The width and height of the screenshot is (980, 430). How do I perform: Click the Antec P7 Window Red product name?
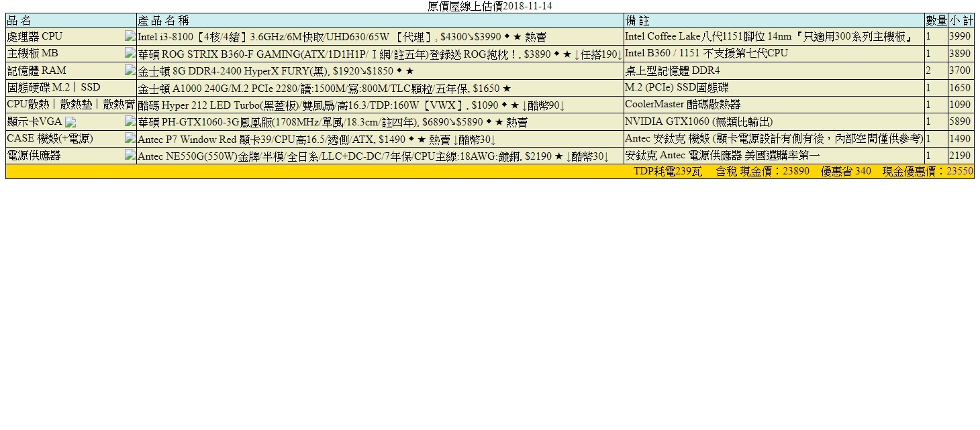click(317, 140)
